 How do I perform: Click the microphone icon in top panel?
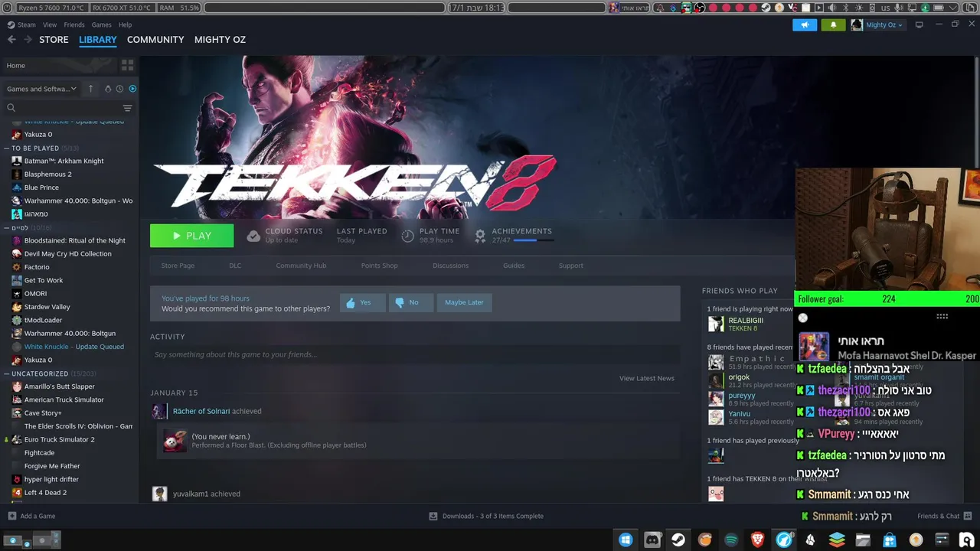click(898, 8)
